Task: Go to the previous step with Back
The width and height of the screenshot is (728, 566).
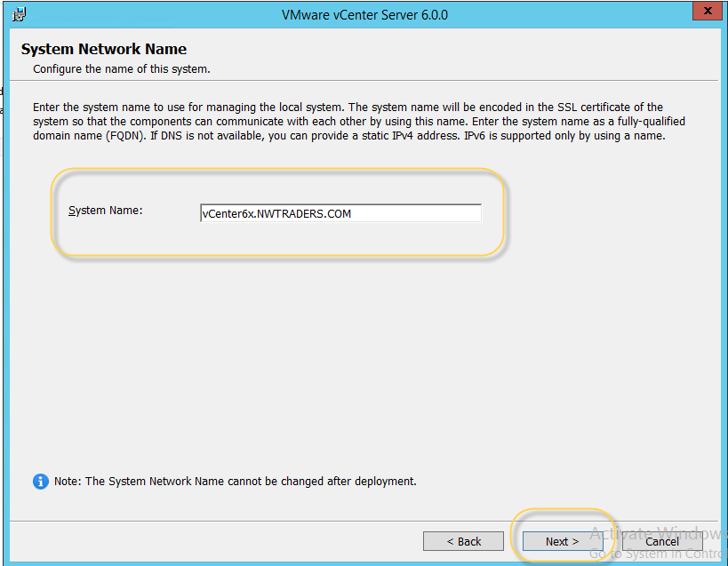Action: [x=463, y=541]
